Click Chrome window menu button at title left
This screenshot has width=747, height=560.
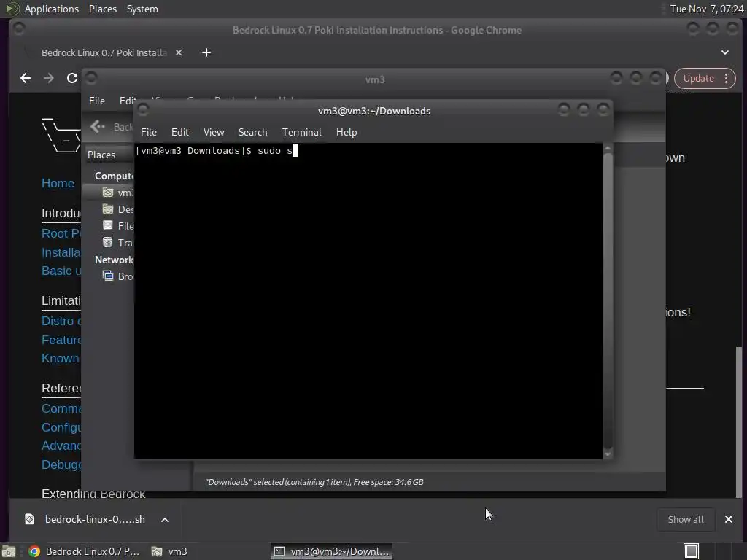(19, 28)
